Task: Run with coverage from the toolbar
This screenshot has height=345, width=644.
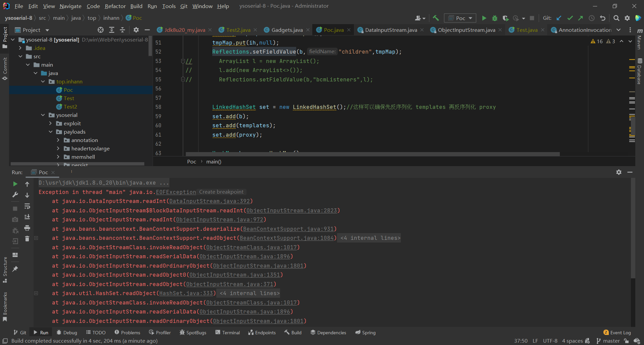Action: 505,18
